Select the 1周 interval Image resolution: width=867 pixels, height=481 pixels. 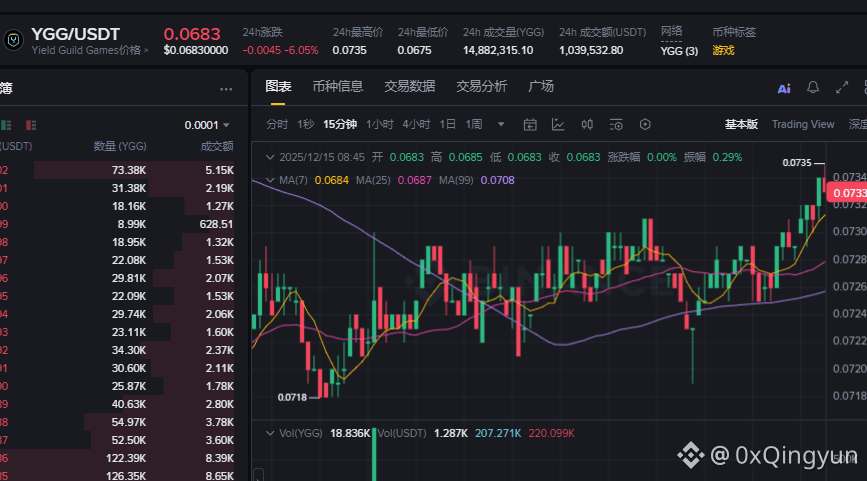474,124
